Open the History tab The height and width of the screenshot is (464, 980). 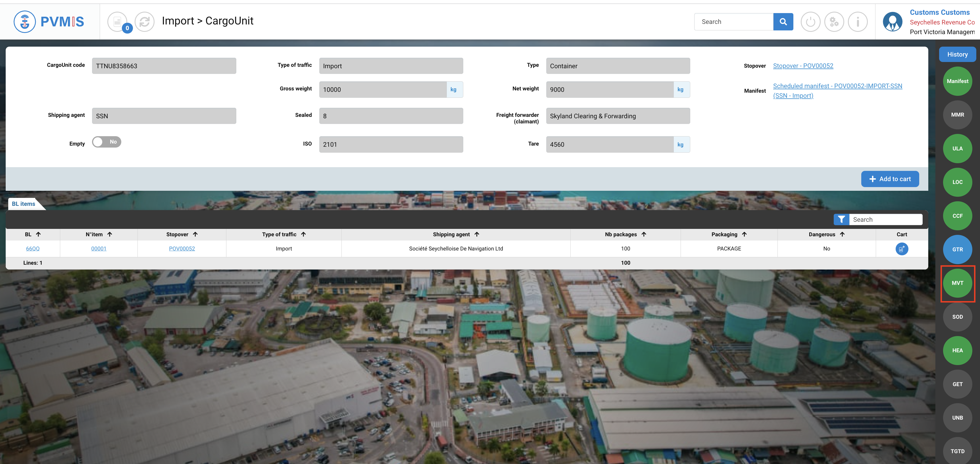tap(957, 54)
